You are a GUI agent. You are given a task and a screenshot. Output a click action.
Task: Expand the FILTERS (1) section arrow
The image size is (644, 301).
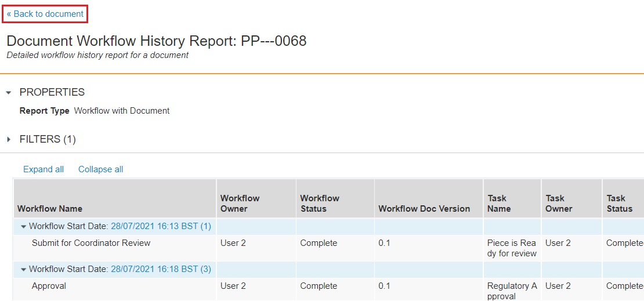tap(9, 140)
